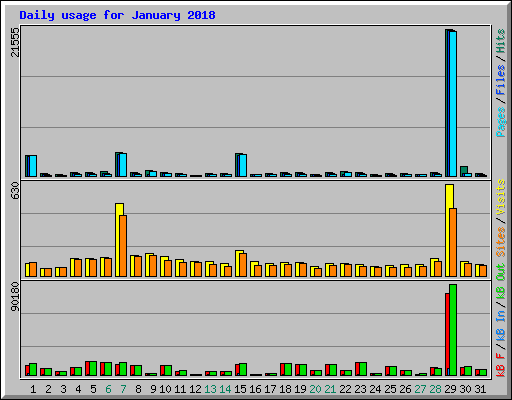Screen dimensions: 512x400
Task: Click the cyan hits bar for day 7
Action: [123, 165]
